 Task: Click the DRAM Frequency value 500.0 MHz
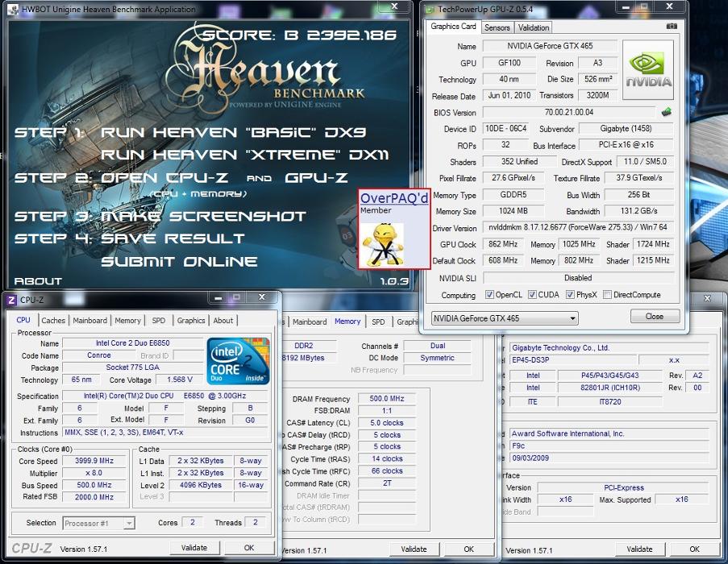point(387,398)
